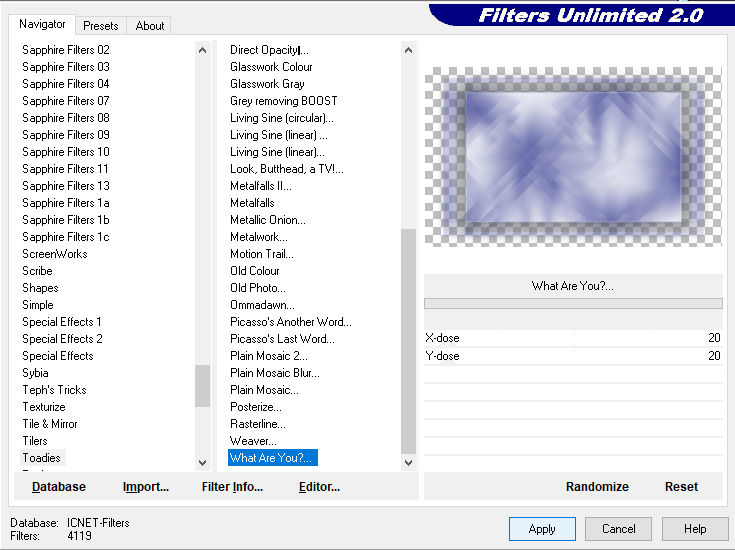The width and height of the screenshot is (735, 550).
Task: Click the X-dose slider row
Action: (x=573, y=338)
